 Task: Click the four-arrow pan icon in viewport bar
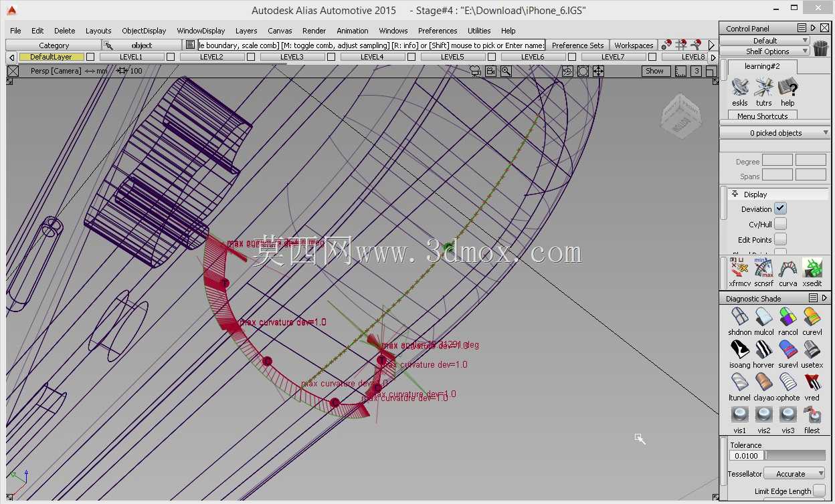[x=598, y=71]
